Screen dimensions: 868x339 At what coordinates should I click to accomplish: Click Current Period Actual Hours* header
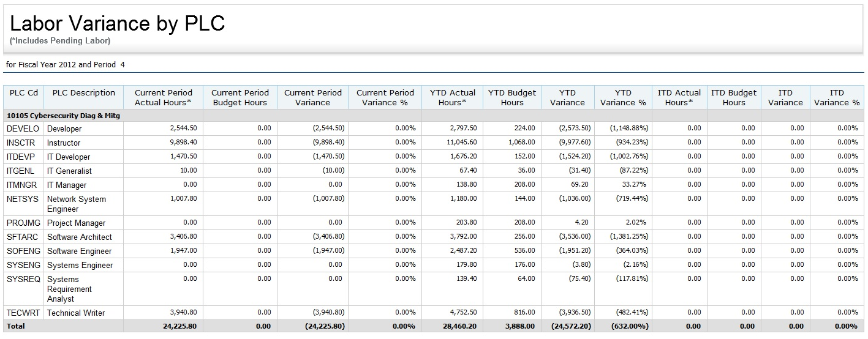(163, 98)
